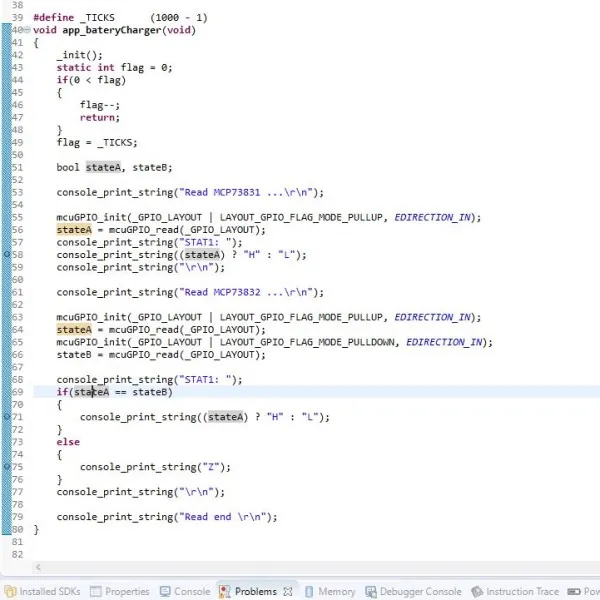Click the "return;" keyword on line 47
The image size is (600, 600).
point(100,117)
